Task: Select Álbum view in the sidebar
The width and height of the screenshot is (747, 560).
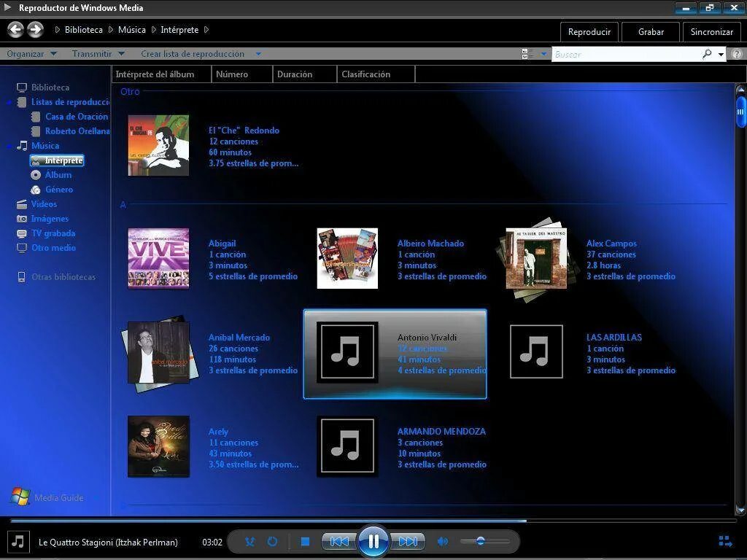Action: coord(58,175)
